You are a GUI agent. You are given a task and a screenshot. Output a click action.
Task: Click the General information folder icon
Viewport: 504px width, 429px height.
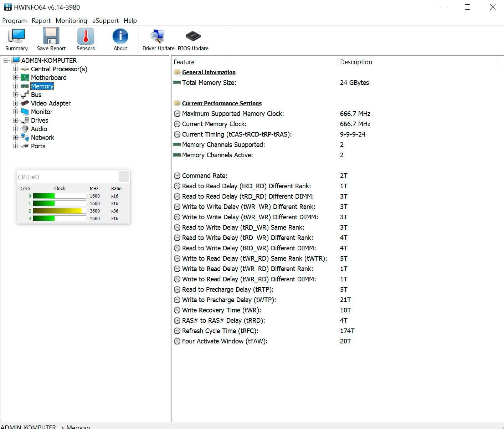(x=177, y=72)
